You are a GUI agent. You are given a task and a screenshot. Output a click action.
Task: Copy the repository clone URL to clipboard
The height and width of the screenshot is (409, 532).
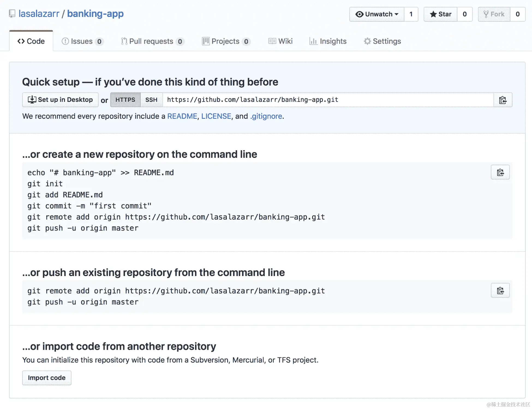pyautogui.click(x=503, y=100)
